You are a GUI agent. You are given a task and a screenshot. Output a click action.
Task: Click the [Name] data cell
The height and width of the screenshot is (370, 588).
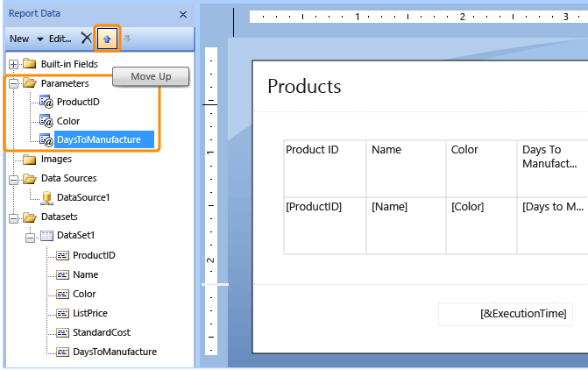click(x=406, y=226)
